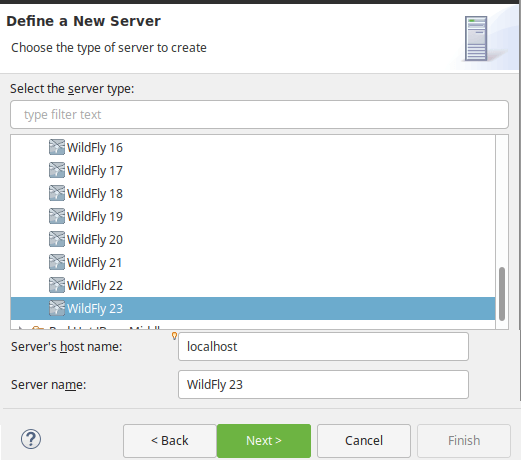This screenshot has width=521, height=460.
Task: Click the WildFly 22 server icon
Action: point(57,285)
